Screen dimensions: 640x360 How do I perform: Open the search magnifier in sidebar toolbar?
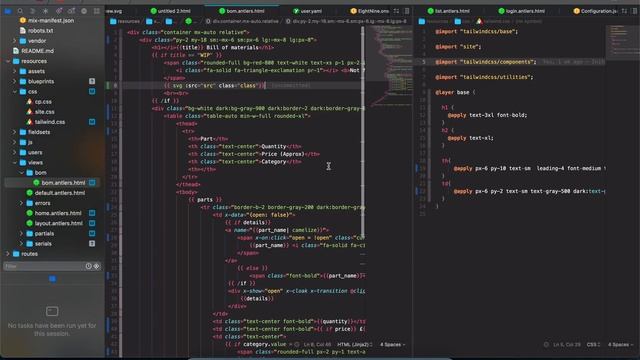point(20,11)
